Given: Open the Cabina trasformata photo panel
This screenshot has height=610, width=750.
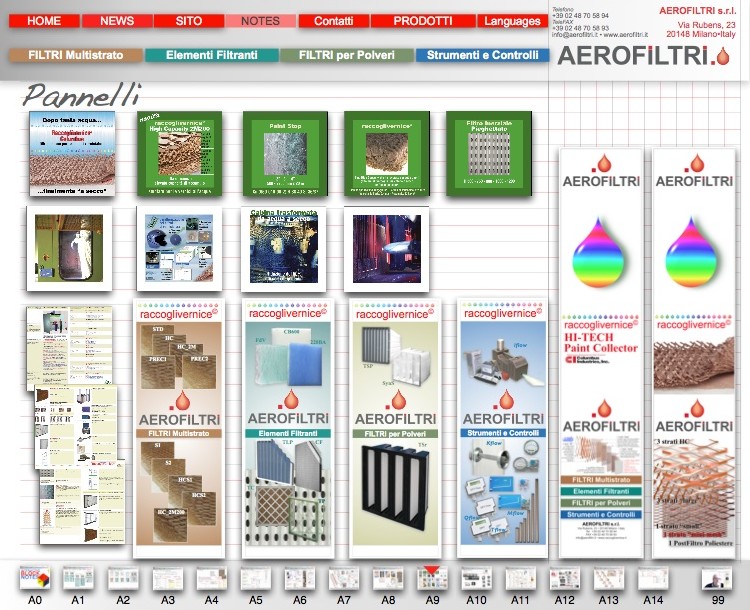Looking at the screenshot, I should [x=284, y=249].
